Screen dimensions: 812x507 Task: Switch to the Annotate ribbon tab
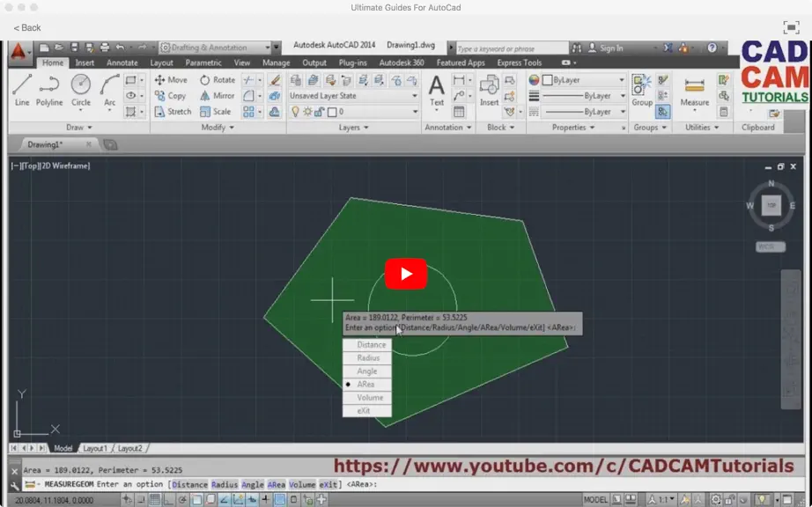point(122,62)
